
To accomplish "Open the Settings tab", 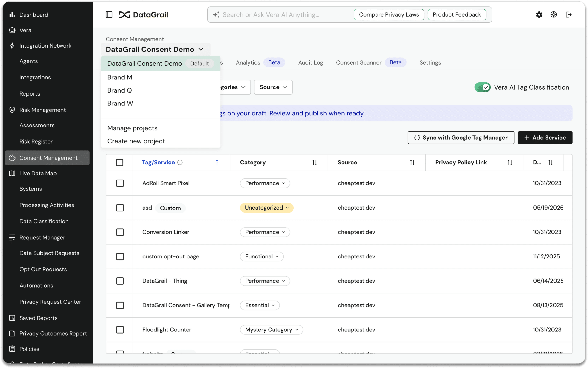I will (x=430, y=62).
